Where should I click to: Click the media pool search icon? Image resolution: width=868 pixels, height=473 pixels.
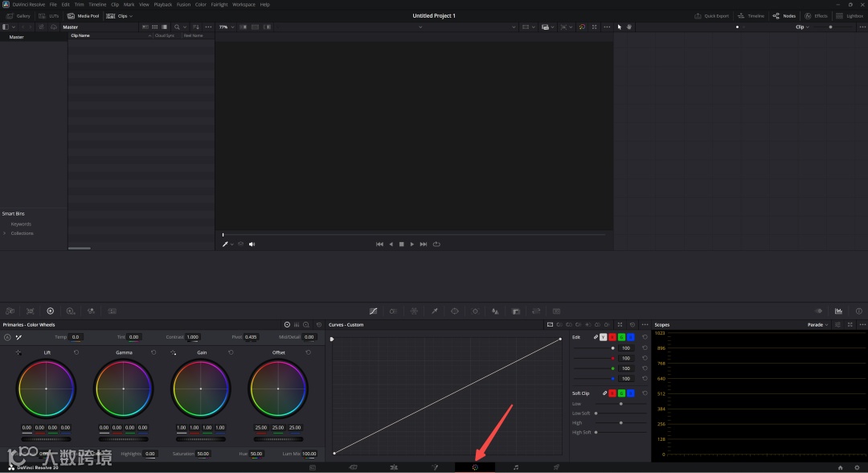tap(177, 27)
